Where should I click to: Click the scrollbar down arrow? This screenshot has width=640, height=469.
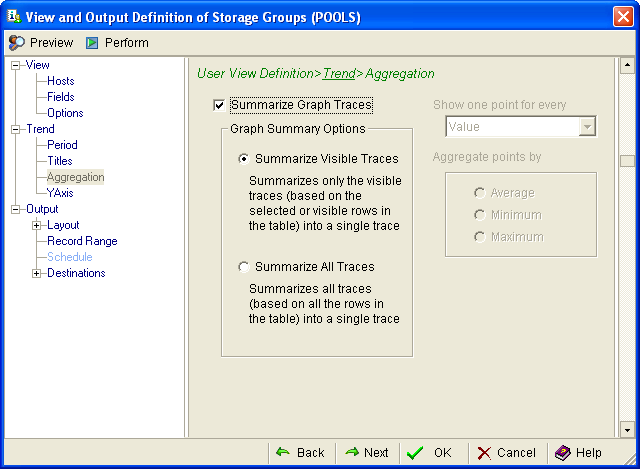627,430
